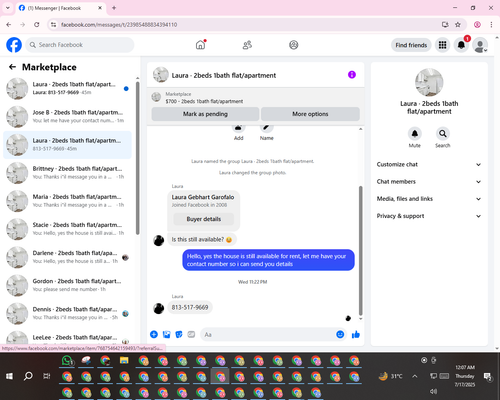Open the taskbar clock and date

tap(465, 376)
